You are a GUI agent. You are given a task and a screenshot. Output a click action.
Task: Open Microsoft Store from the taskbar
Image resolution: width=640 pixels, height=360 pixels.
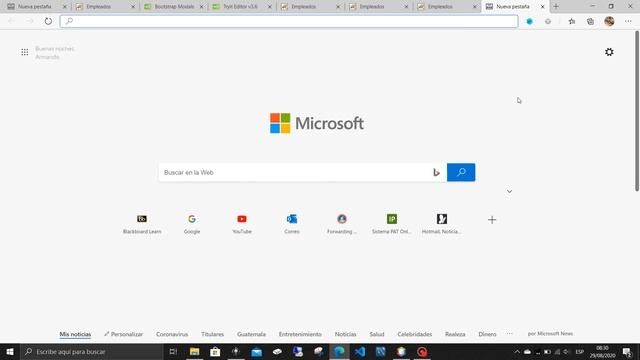tap(215, 351)
